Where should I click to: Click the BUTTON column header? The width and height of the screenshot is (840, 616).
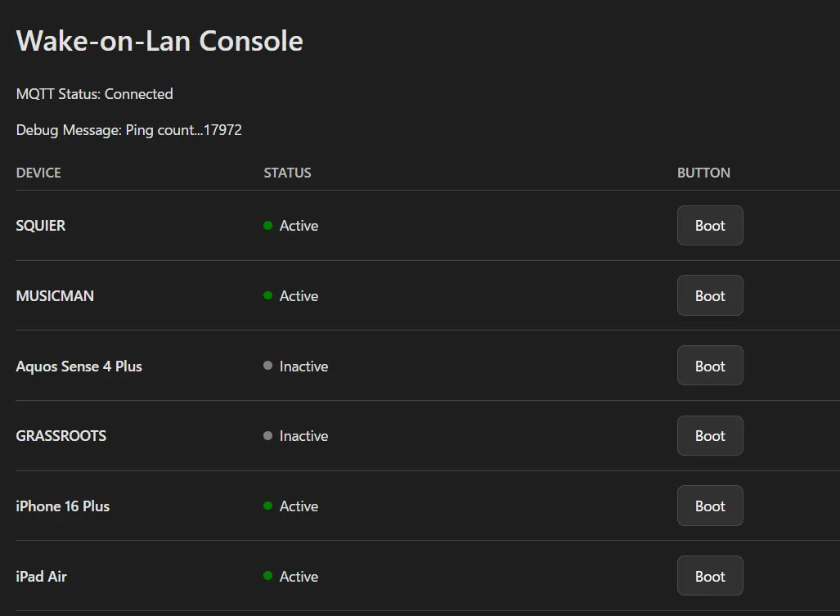(703, 173)
